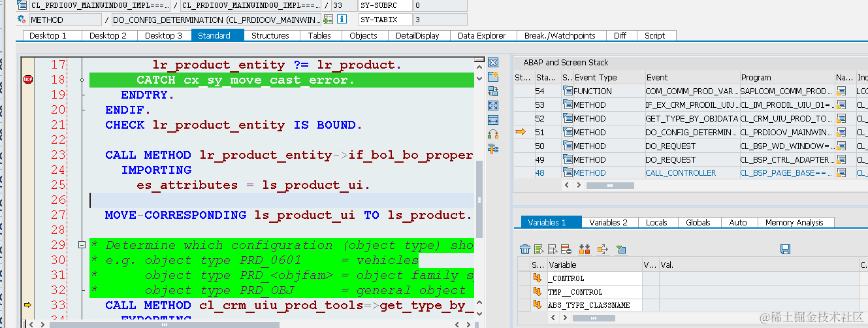Switch to Desktop 2 tab
The image size is (868, 328).
pyautogui.click(x=108, y=35)
